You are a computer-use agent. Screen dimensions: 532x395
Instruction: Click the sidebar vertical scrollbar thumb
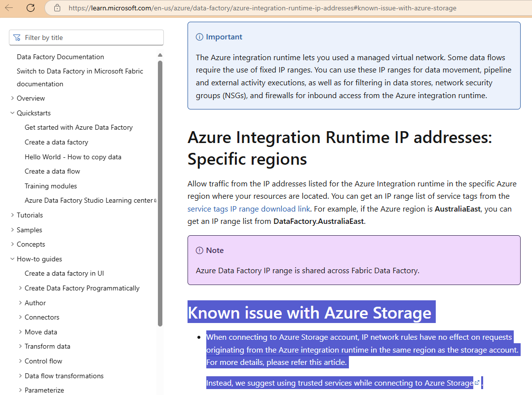coord(160,193)
